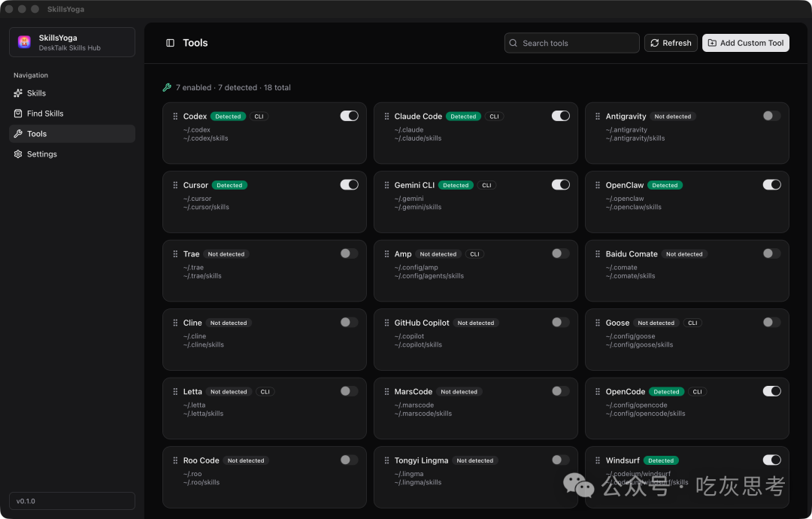812x519 pixels.
Task: Click the drag handle on Letta card
Action: point(175,392)
